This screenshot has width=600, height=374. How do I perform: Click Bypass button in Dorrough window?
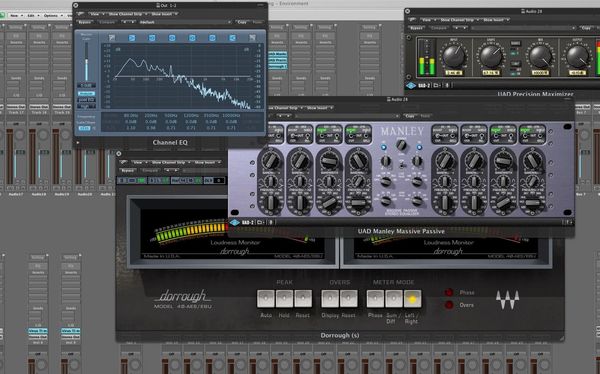click(127, 170)
